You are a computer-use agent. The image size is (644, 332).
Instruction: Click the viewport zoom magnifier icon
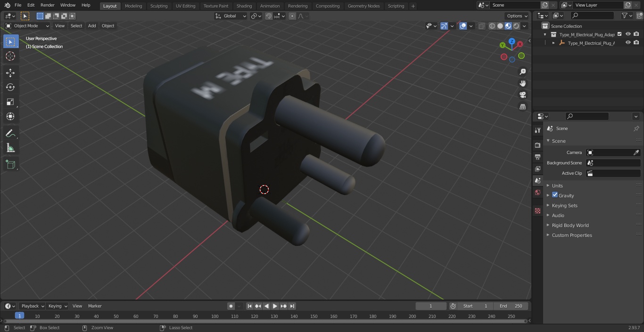click(522, 72)
